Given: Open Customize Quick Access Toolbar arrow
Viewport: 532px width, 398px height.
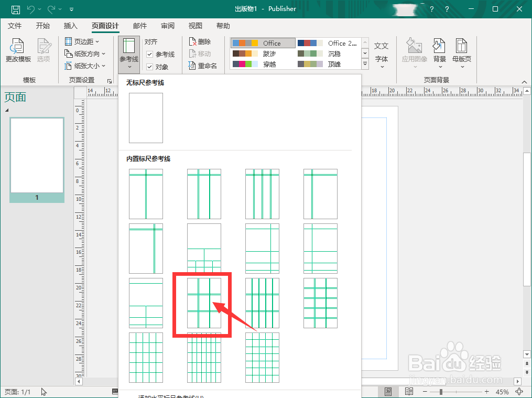Looking at the screenshot, I should coord(72,9).
